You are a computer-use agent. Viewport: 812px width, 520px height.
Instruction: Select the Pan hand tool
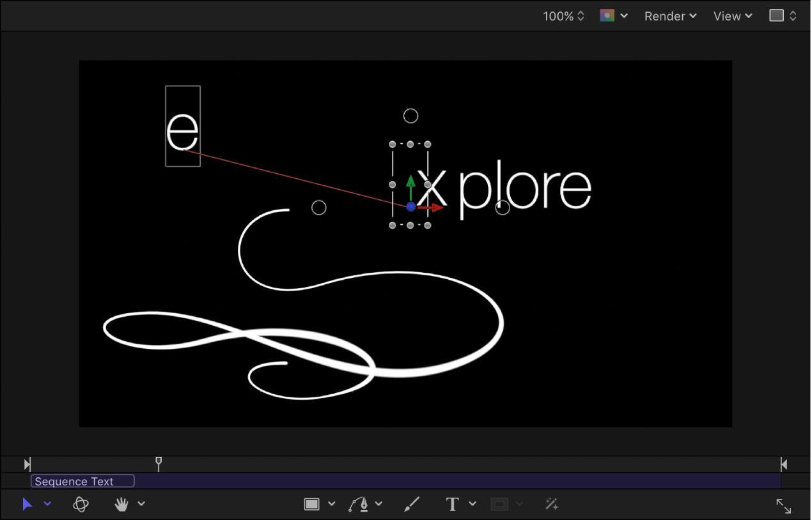121,504
